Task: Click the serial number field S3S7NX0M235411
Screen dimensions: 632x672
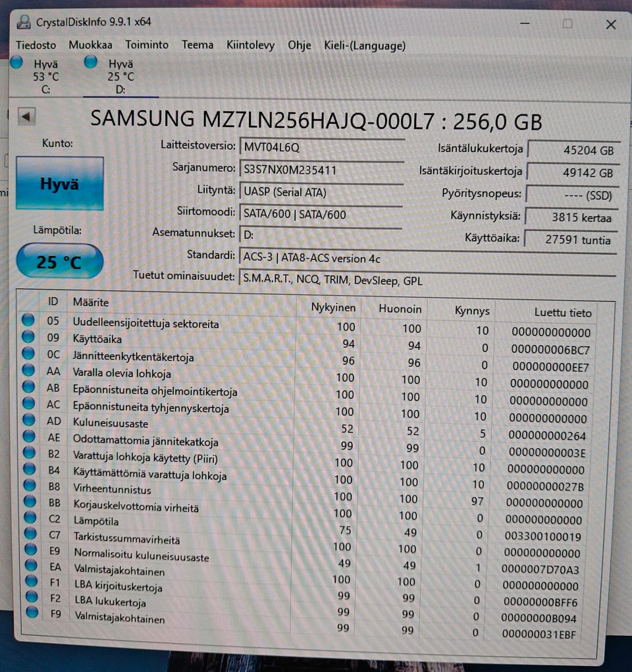Action: [321, 170]
